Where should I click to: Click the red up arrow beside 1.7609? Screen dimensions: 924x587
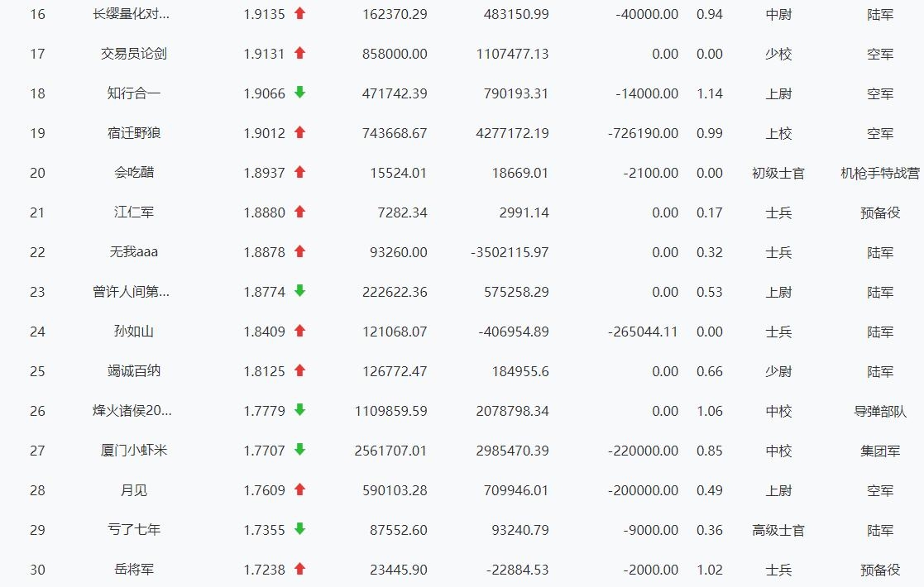tap(299, 489)
